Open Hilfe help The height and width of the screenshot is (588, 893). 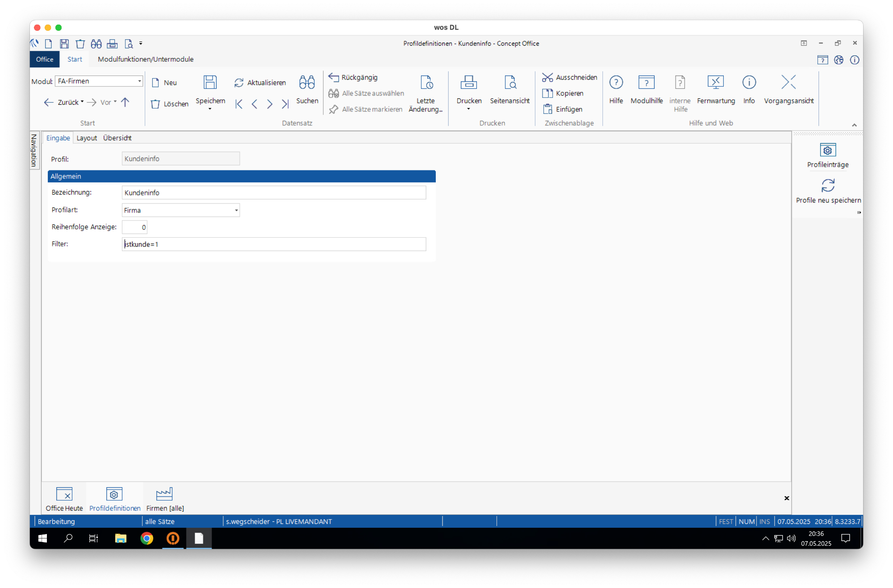pyautogui.click(x=616, y=89)
